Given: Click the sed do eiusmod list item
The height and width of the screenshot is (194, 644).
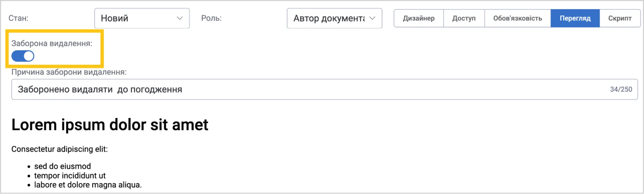Looking at the screenshot, I should tap(62, 166).
